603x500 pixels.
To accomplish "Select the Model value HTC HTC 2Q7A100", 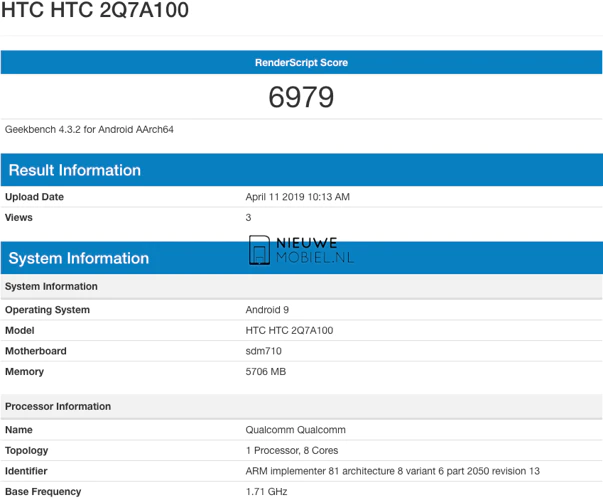I will pyautogui.click(x=289, y=331).
